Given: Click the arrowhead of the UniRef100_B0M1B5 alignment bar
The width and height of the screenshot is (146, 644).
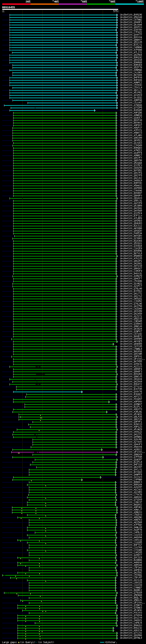Looking at the screenshot, I should tap(95, 110).
